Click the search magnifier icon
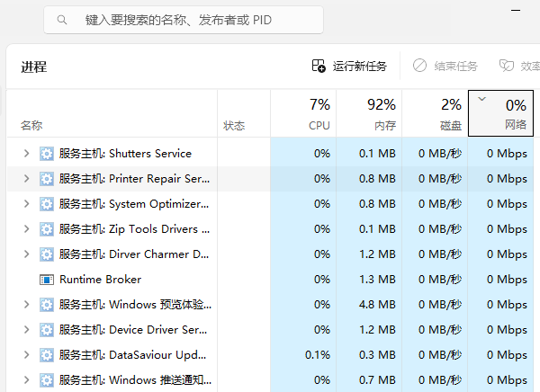Image resolution: width=540 pixels, height=392 pixels. tap(61, 20)
